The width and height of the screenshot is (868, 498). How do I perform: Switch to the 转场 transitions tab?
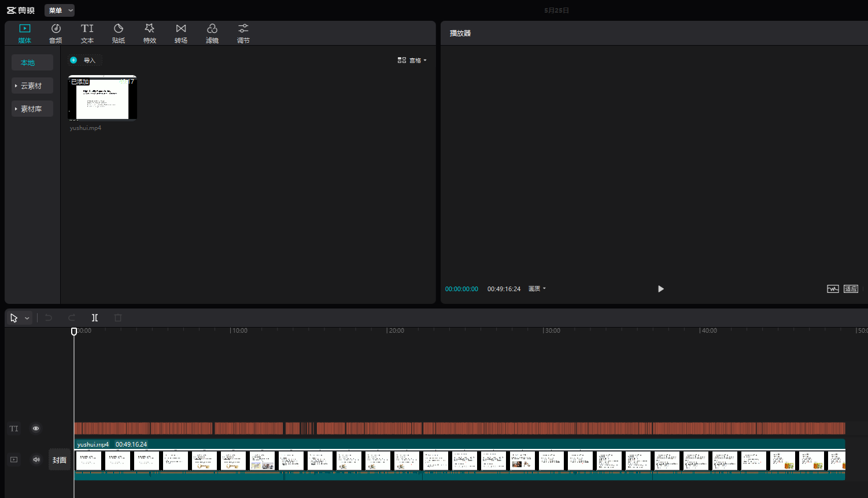click(181, 34)
